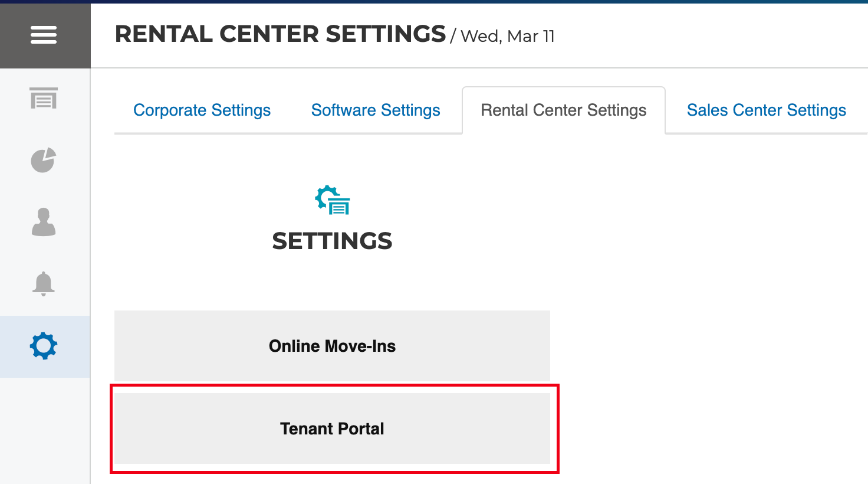Click the blue gear icon in sidebar
This screenshot has height=484, width=868.
[x=44, y=346]
